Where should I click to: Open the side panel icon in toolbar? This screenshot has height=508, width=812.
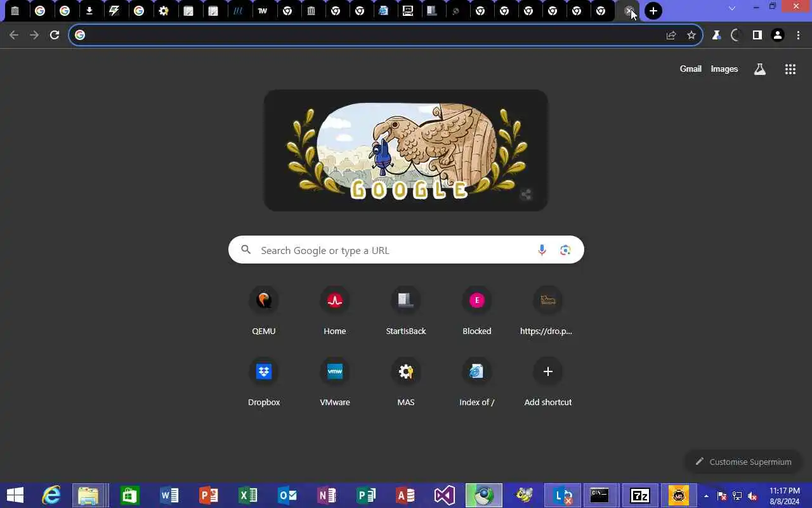(x=757, y=35)
